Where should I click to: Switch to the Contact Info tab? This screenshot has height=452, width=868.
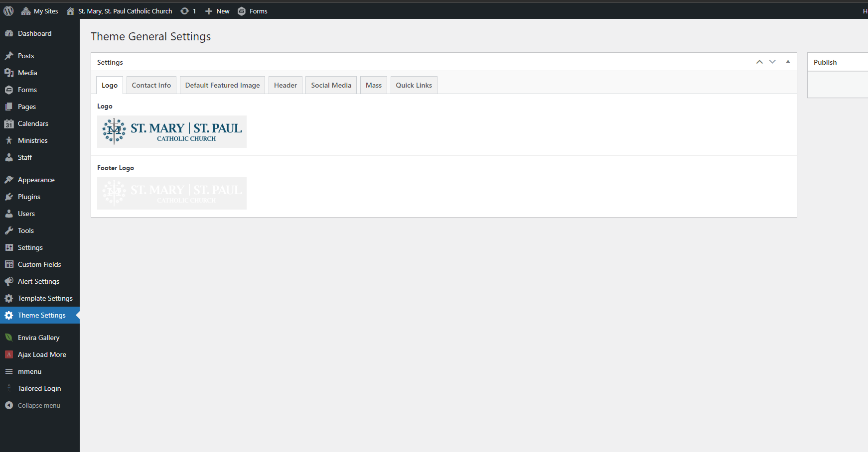[x=151, y=85]
